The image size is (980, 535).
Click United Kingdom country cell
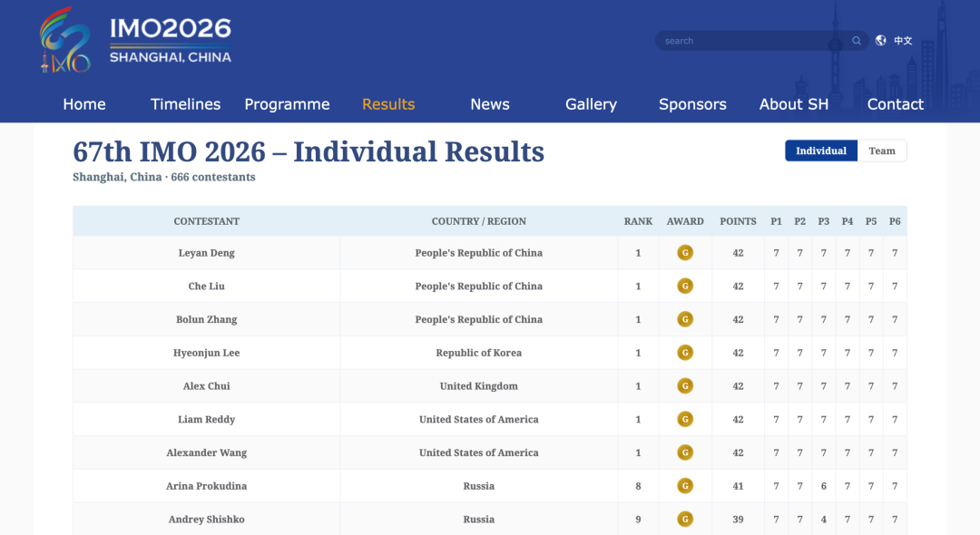(x=479, y=385)
